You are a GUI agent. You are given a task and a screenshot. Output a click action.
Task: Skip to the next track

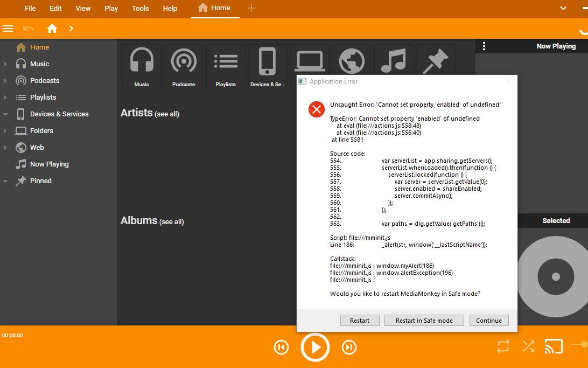(349, 348)
